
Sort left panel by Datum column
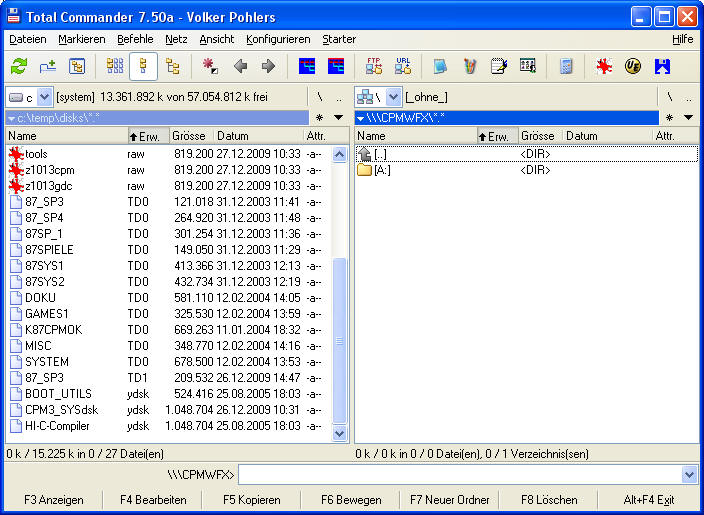pos(258,136)
